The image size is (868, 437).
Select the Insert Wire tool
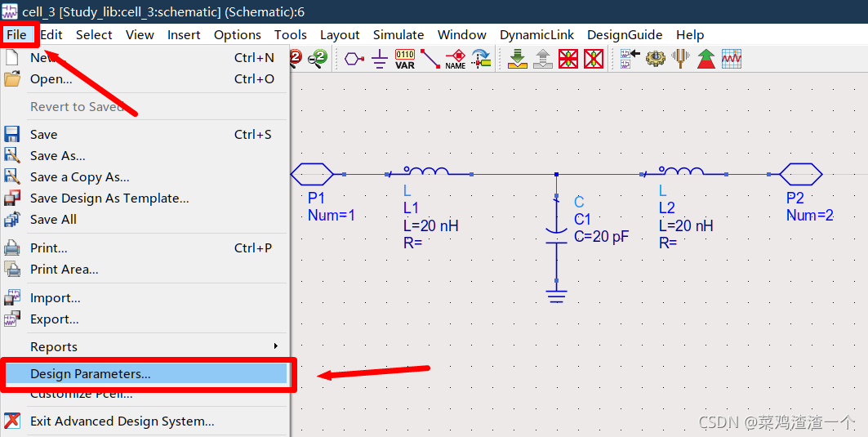430,59
